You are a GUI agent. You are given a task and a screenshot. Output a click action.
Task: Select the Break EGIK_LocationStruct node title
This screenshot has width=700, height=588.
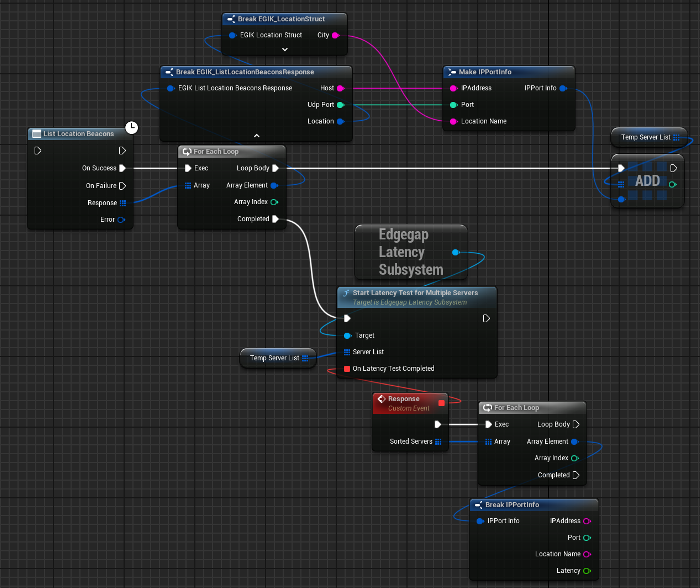pyautogui.click(x=281, y=19)
